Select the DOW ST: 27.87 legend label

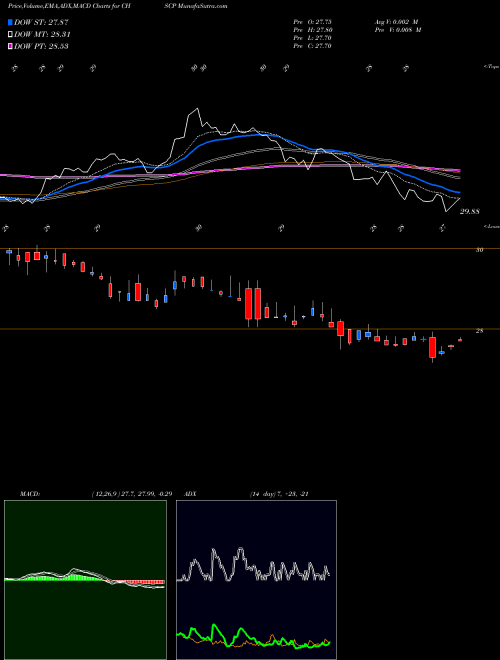click(41, 22)
